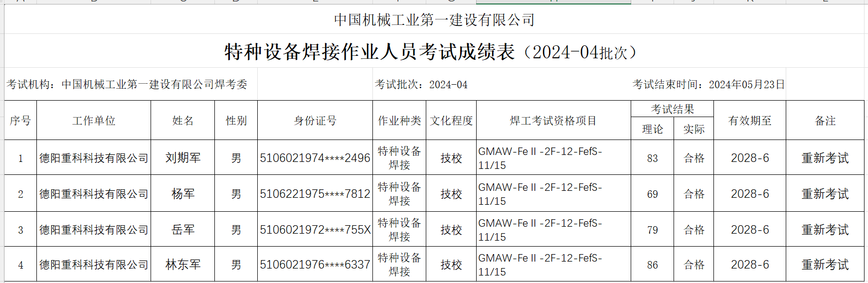Select 杨军's education cell 技校
Image resolution: width=868 pixels, height=283 pixels.
pos(451,193)
